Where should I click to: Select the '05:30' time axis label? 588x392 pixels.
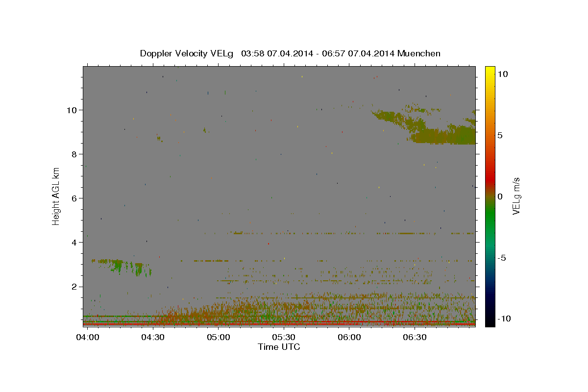click(x=283, y=337)
